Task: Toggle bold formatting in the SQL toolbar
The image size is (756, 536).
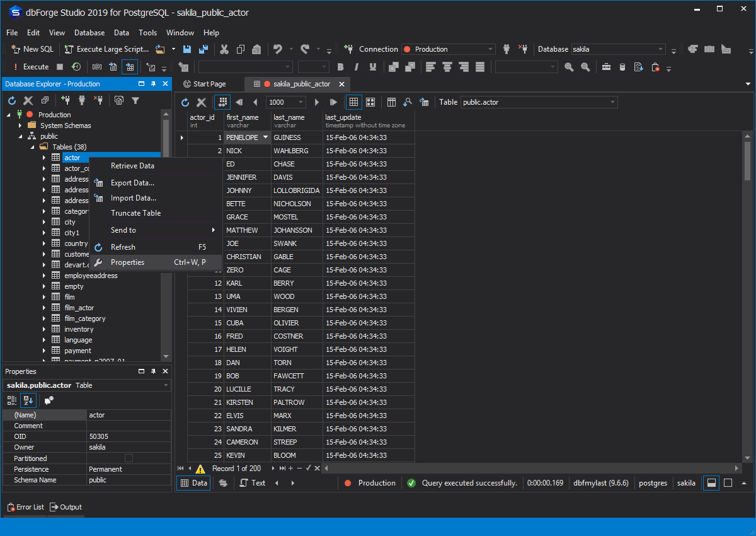Action: (x=340, y=66)
